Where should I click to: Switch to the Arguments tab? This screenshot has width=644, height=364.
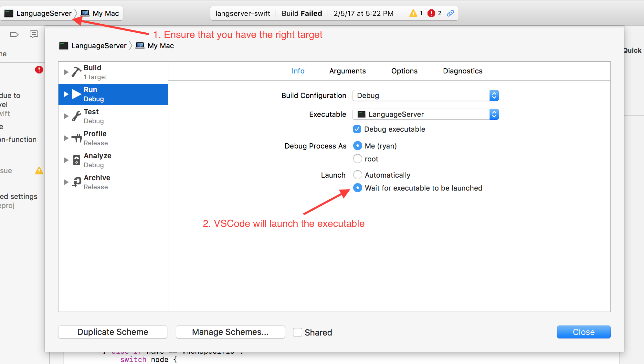click(x=347, y=71)
